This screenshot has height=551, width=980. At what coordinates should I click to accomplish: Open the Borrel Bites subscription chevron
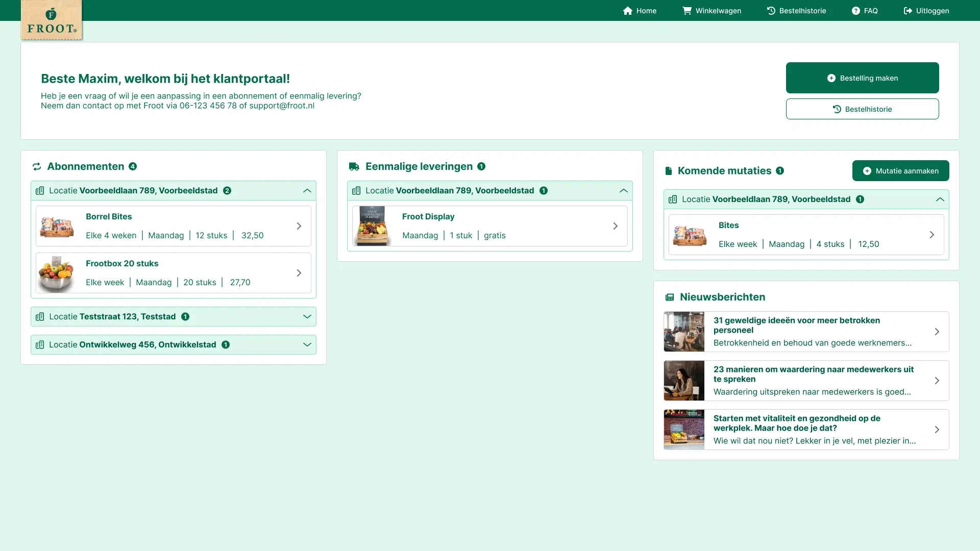point(299,226)
